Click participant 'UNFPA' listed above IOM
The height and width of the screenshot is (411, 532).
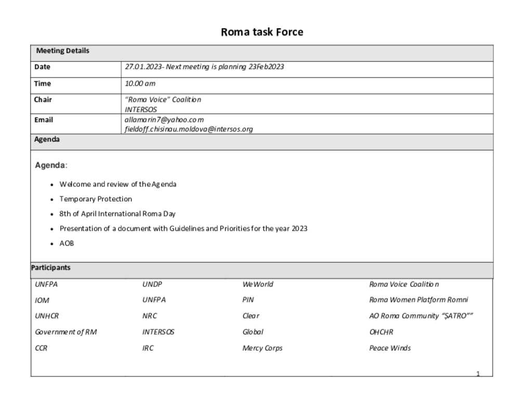46,284
